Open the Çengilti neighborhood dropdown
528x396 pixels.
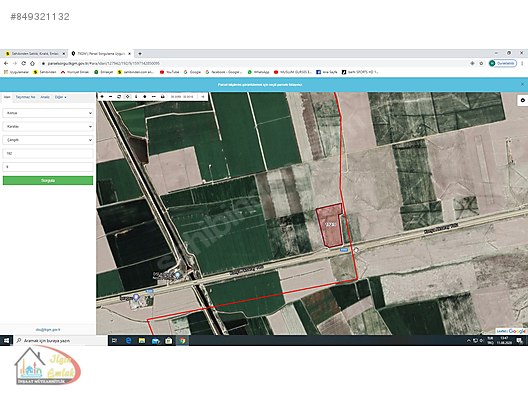[x=48, y=140]
